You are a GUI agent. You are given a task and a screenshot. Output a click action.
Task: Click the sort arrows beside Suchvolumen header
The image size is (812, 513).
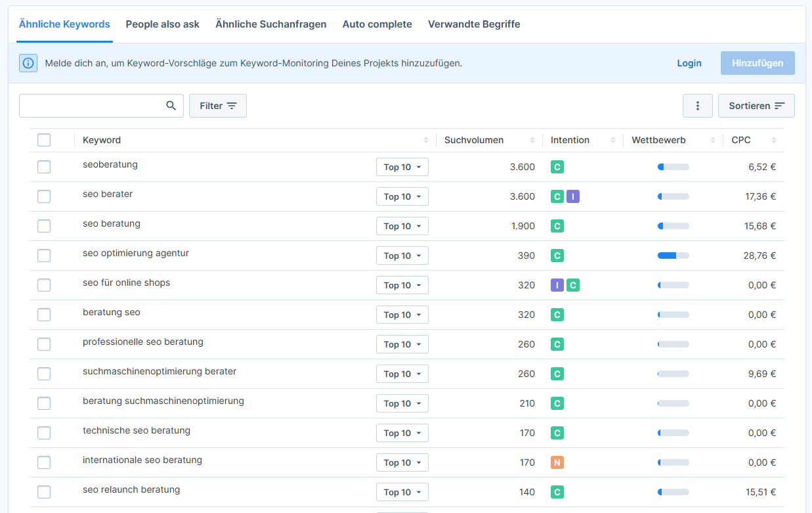click(532, 140)
